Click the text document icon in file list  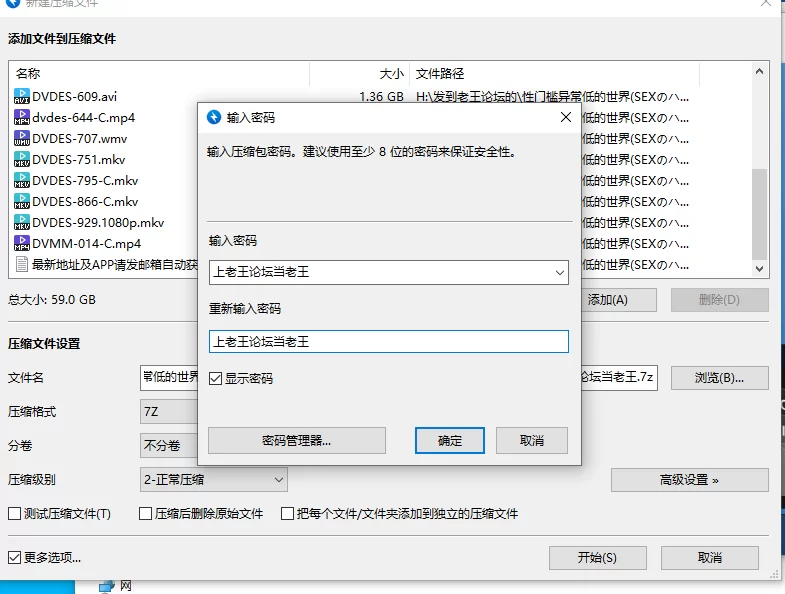(x=22, y=264)
